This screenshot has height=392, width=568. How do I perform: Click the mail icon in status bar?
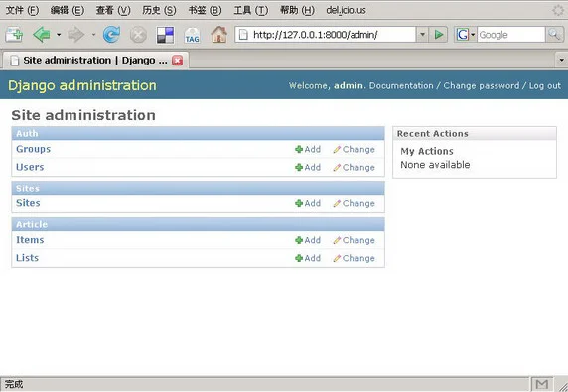[542, 384]
